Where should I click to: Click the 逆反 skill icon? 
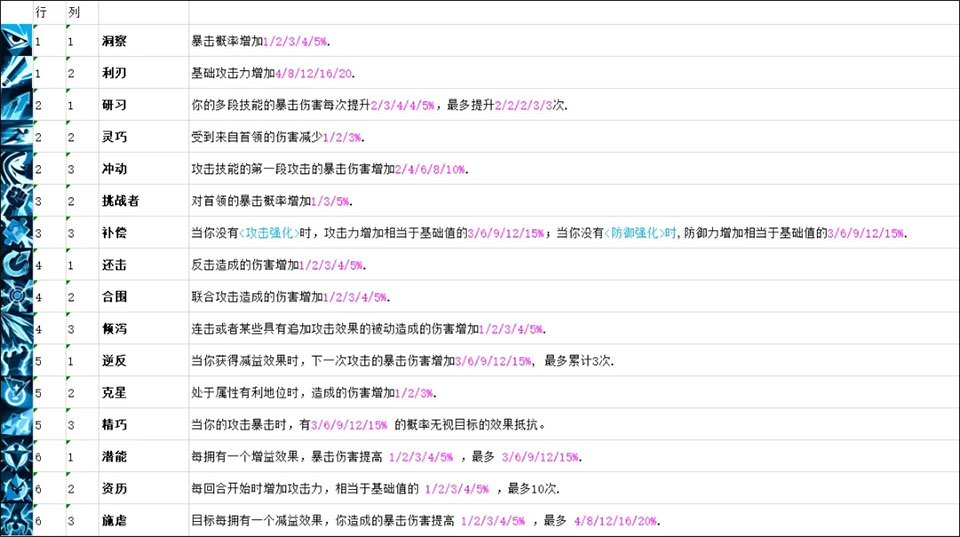(16, 360)
